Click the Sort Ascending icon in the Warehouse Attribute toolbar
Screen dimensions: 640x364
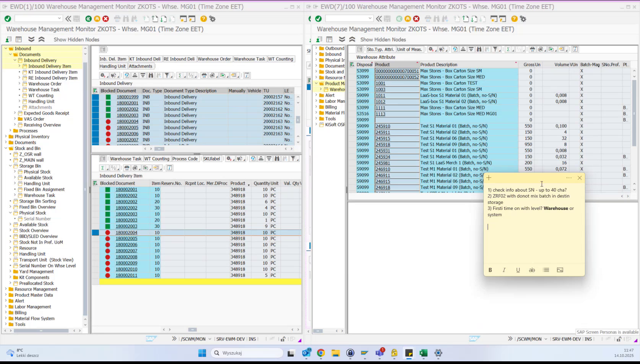click(x=463, y=49)
